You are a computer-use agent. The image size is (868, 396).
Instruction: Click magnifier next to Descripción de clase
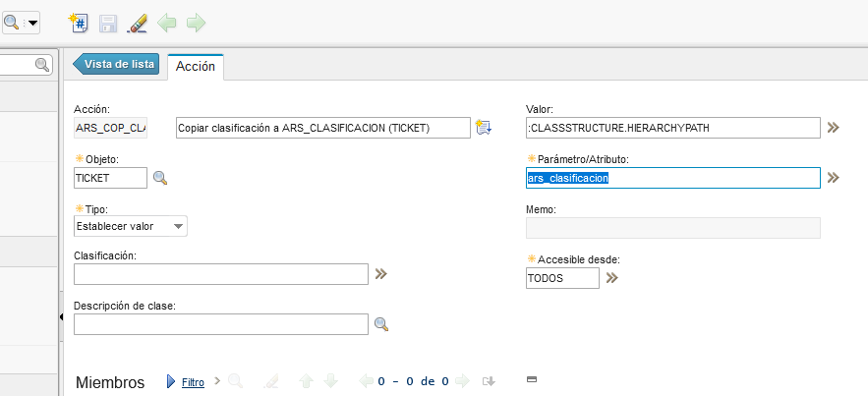[381, 324]
